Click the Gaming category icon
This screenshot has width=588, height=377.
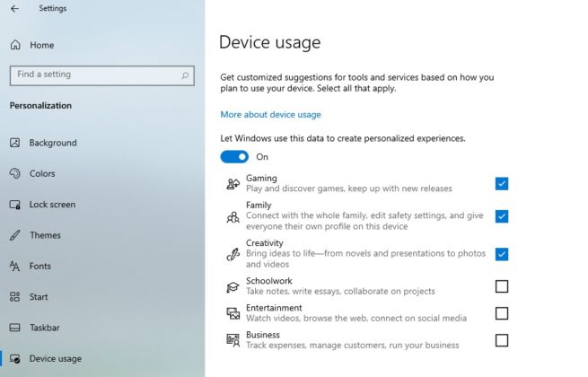[233, 184]
